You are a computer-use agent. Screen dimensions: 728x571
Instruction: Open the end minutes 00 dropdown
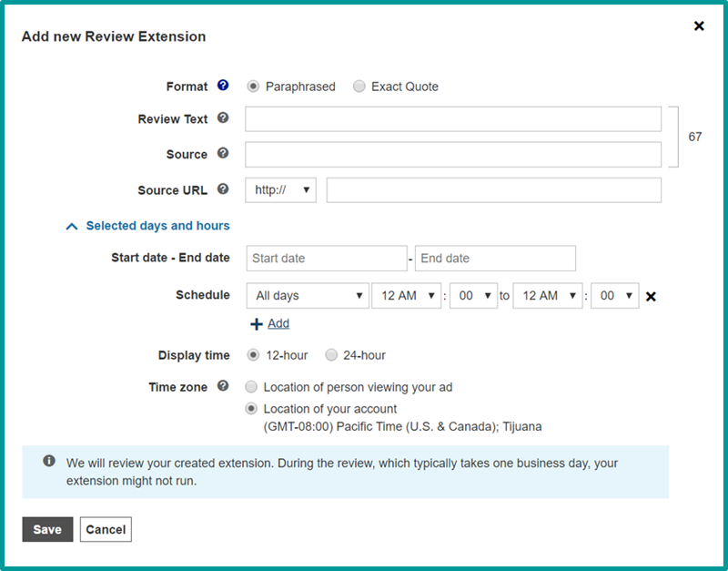pyautogui.click(x=615, y=296)
